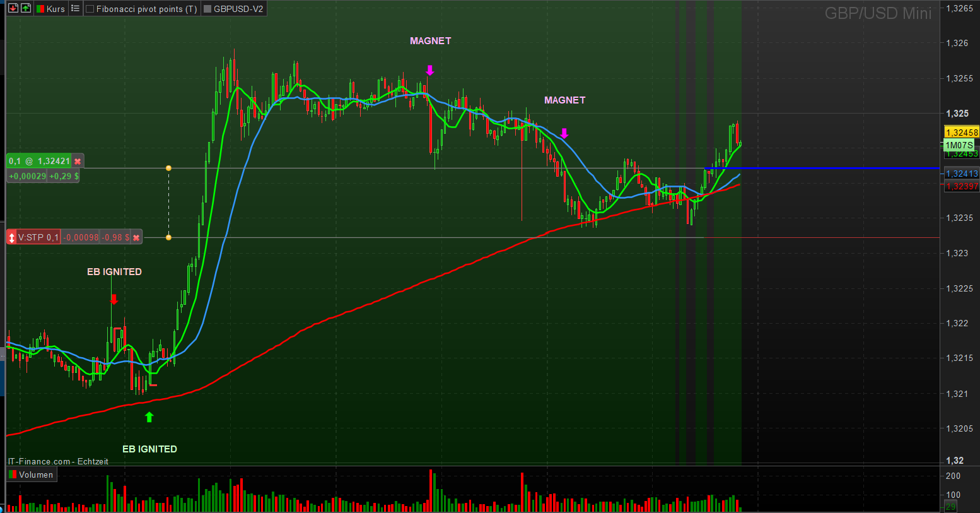Click the green arrow above lower EB IGNITED
980x513 pixels.
tap(149, 417)
